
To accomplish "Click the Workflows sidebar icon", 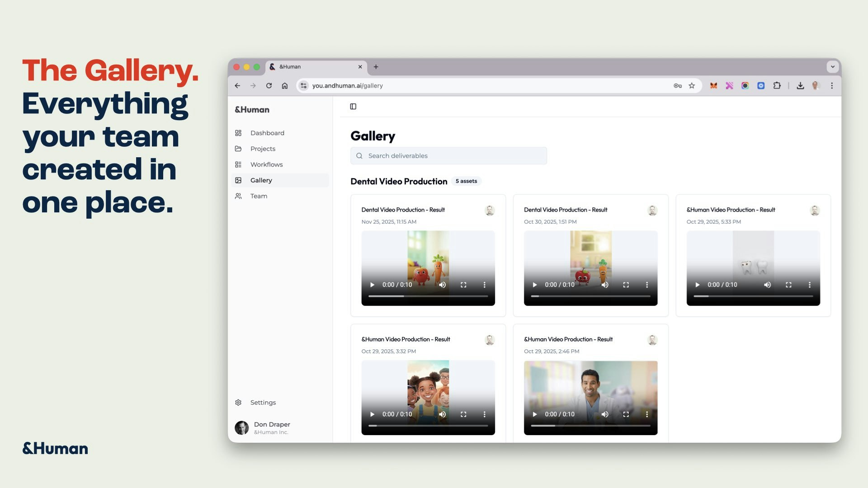I will [238, 164].
